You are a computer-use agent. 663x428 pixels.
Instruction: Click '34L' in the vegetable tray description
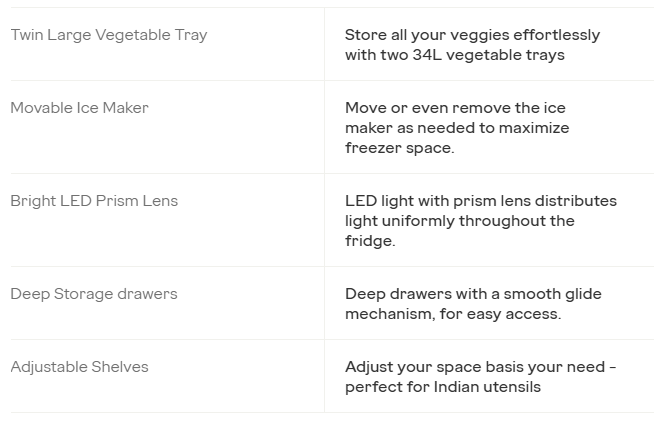point(427,55)
